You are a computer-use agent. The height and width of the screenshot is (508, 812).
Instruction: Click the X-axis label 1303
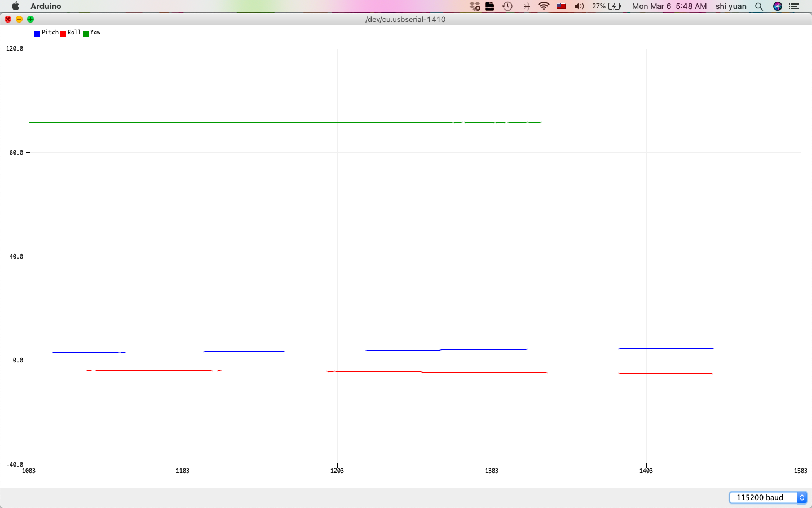pos(492,471)
